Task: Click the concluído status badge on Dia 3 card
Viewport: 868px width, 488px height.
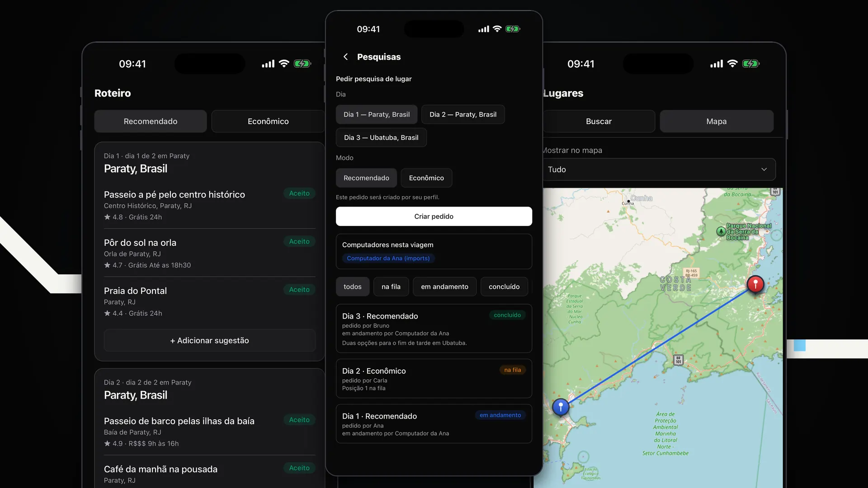Action: pyautogui.click(x=507, y=315)
